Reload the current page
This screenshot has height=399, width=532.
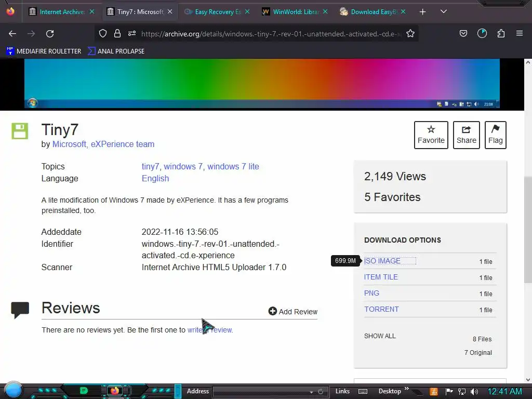50,34
